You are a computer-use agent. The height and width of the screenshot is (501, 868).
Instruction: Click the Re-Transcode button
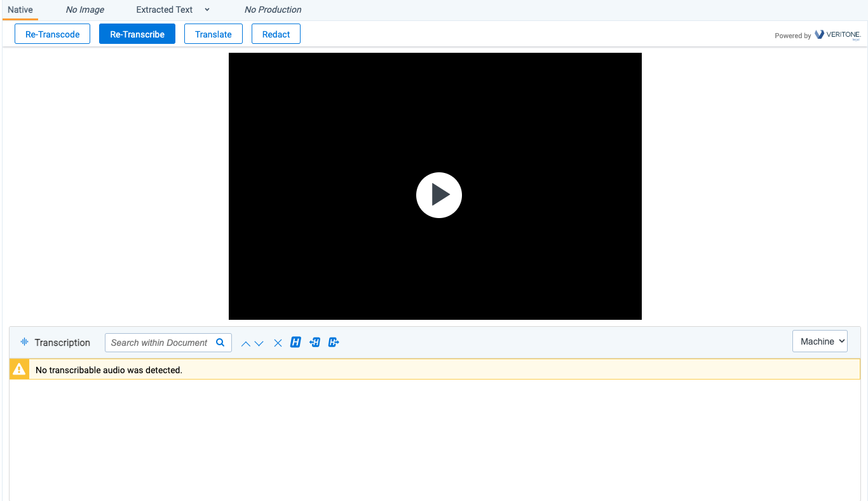pos(53,34)
